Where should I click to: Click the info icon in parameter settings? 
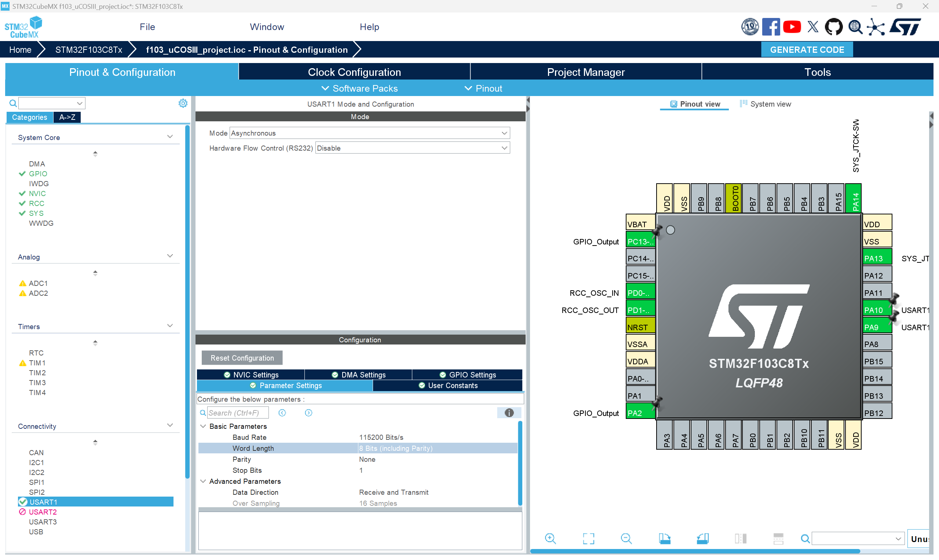(509, 413)
